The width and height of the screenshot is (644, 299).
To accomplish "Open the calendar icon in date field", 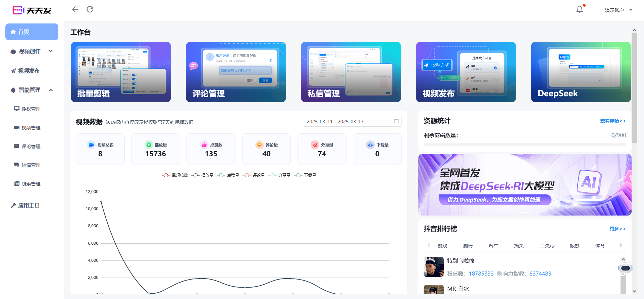I will point(396,121).
